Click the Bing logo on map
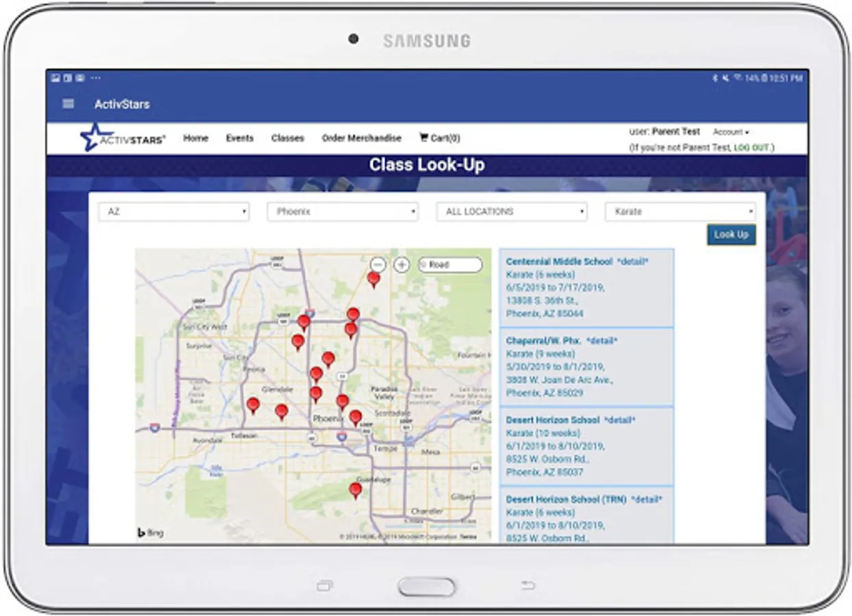Viewport: 852px width, 616px height. click(x=150, y=532)
